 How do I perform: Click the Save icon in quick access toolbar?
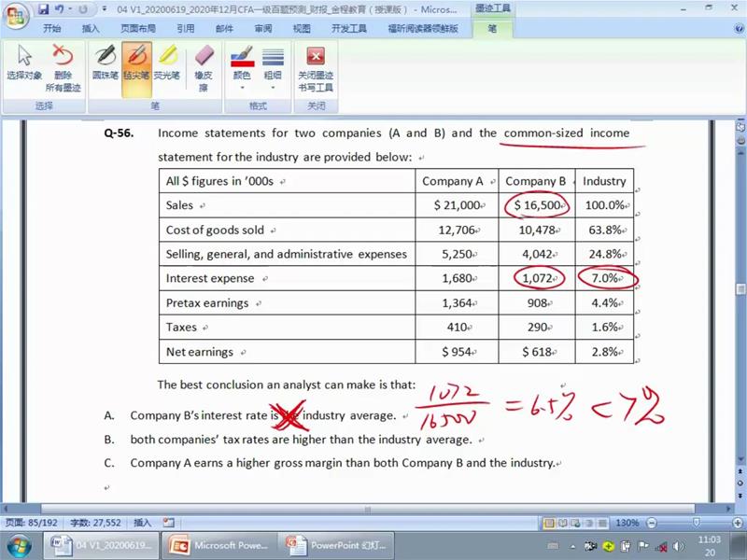pyautogui.click(x=43, y=9)
